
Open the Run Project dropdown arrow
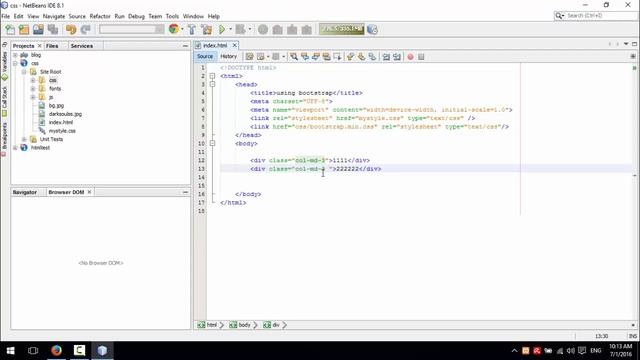click(230, 29)
